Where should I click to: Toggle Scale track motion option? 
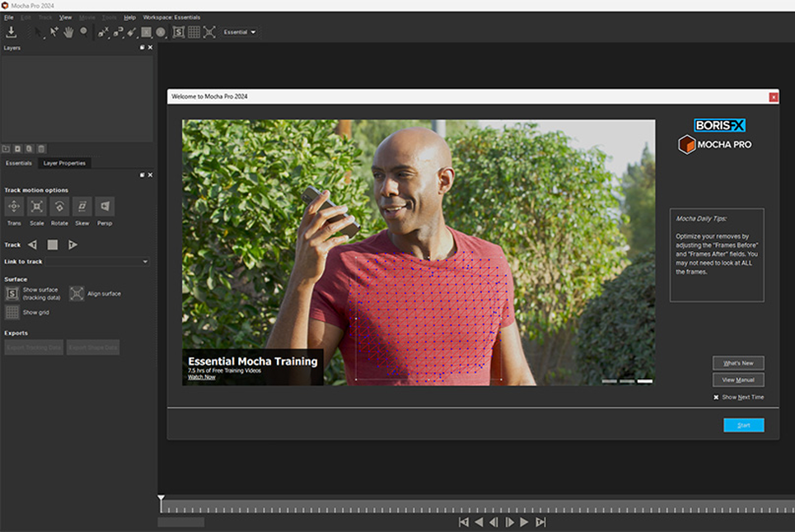click(36, 207)
